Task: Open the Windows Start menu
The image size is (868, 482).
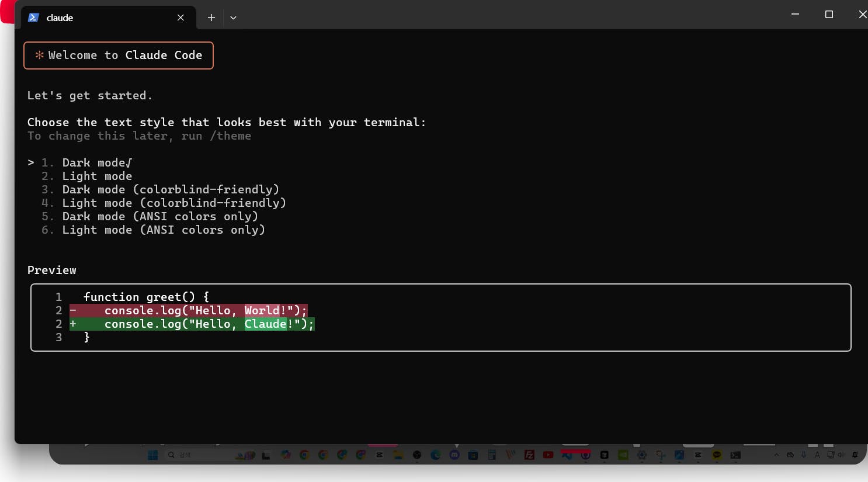Action: [153, 455]
